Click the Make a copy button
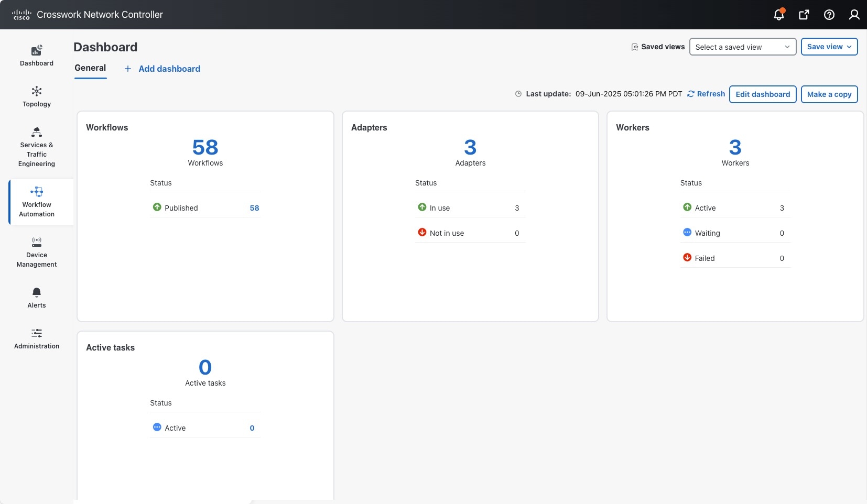The height and width of the screenshot is (504, 867). [x=829, y=94]
